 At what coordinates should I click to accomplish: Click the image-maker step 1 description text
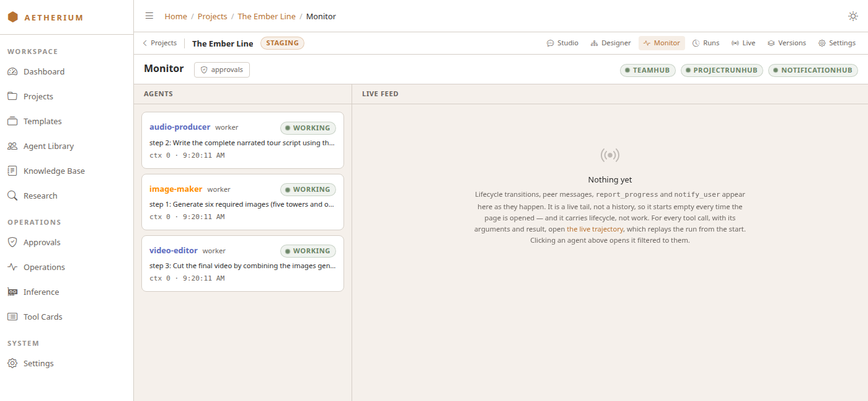(x=242, y=204)
